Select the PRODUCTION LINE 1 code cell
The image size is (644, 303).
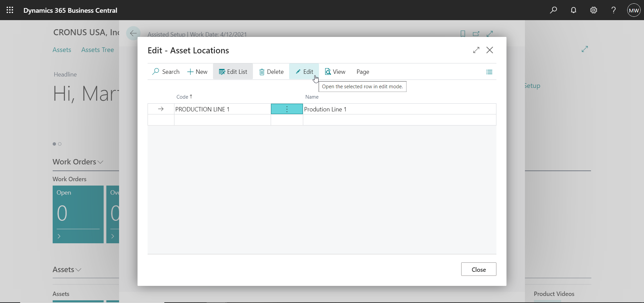tap(222, 109)
